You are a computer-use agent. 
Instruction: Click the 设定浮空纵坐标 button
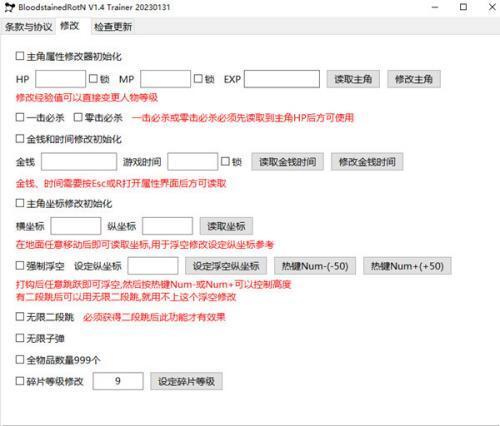pyautogui.click(x=226, y=266)
